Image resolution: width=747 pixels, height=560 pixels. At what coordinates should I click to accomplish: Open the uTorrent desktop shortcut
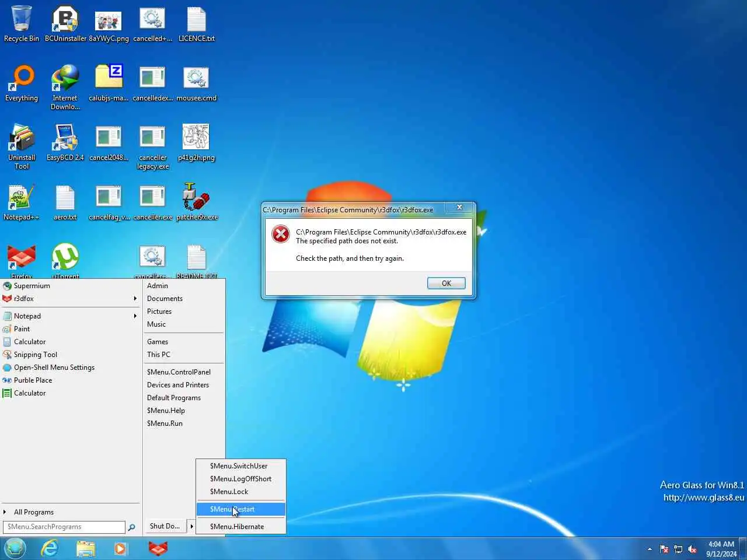point(65,261)
